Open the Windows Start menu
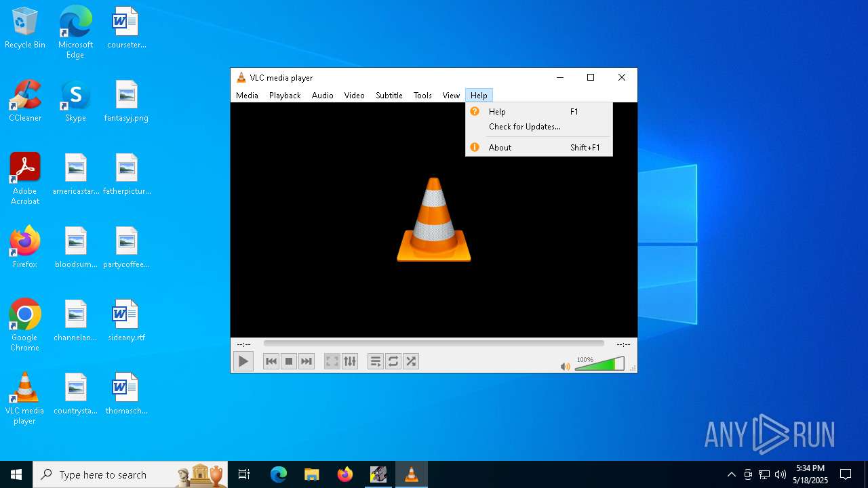868x488 pixels. click(x=16, y=474)
